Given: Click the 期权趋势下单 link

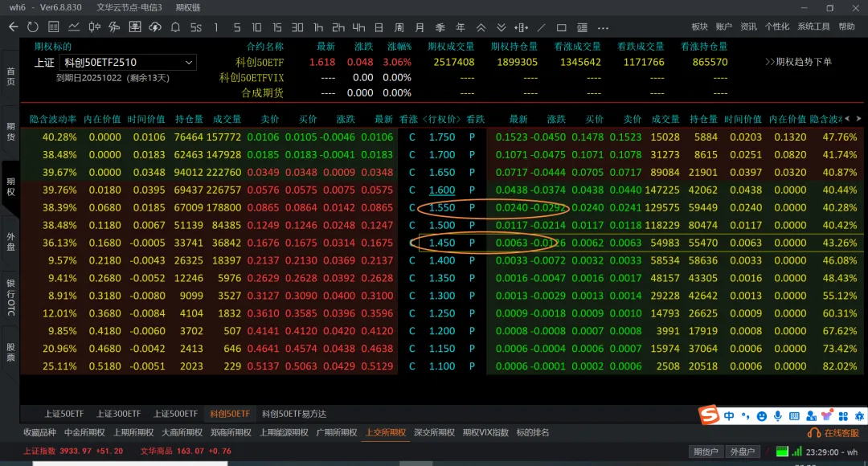Looking at the screenshot, I should [x=798, y=62].
